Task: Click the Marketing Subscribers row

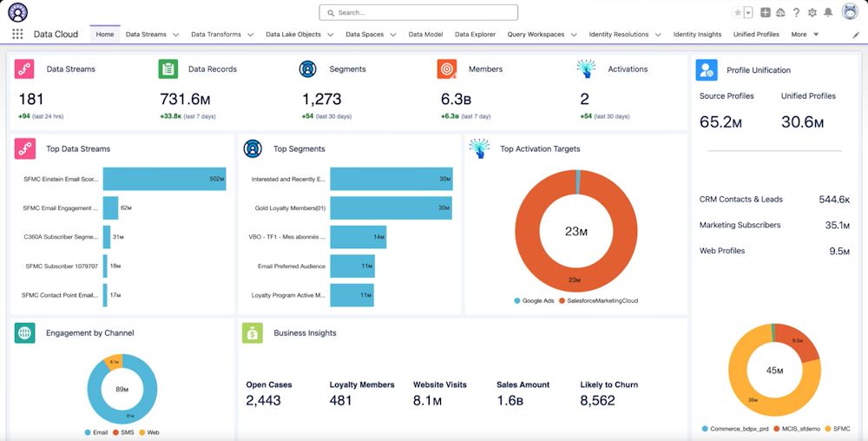Action: pyautogui.click(x=774, y=225)
